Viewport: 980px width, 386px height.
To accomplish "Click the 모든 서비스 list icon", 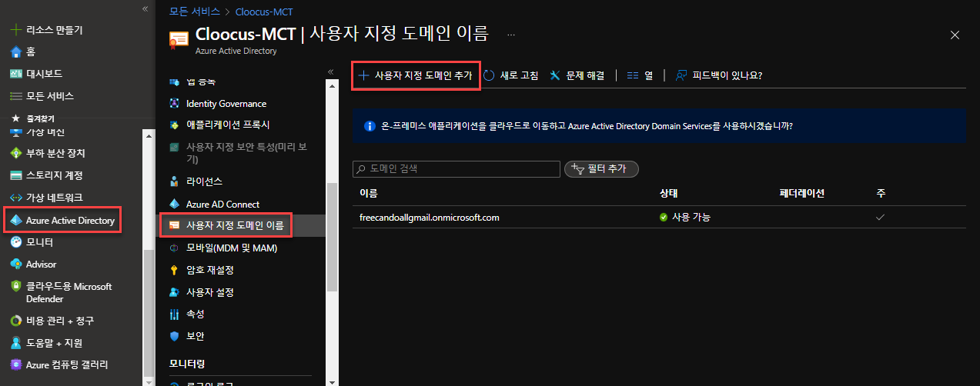I will point(15,96).
